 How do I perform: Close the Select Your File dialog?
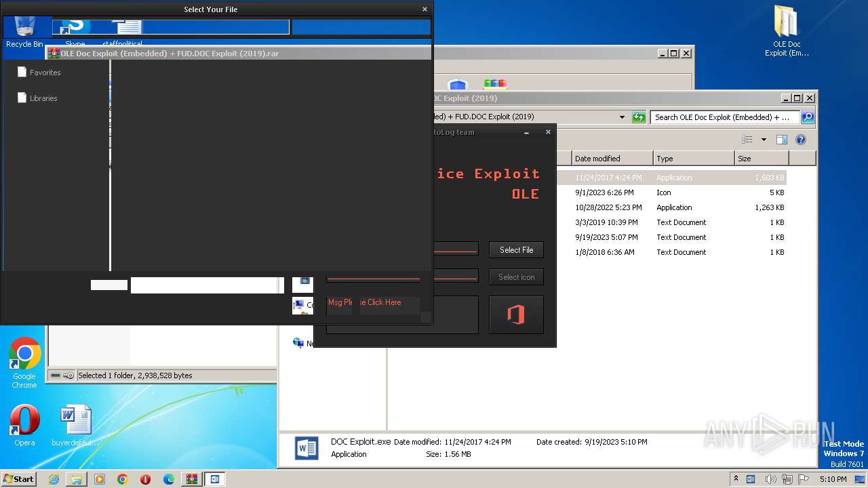click(425, 9)
